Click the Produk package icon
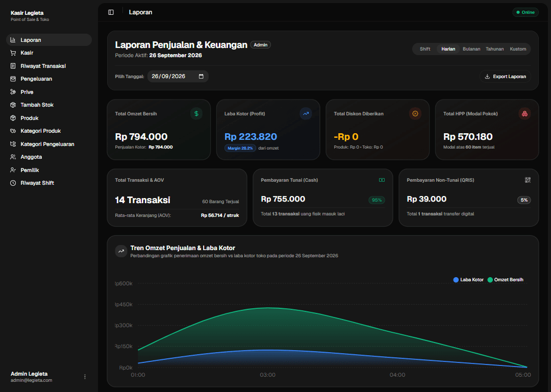 [x=13, y=118]
